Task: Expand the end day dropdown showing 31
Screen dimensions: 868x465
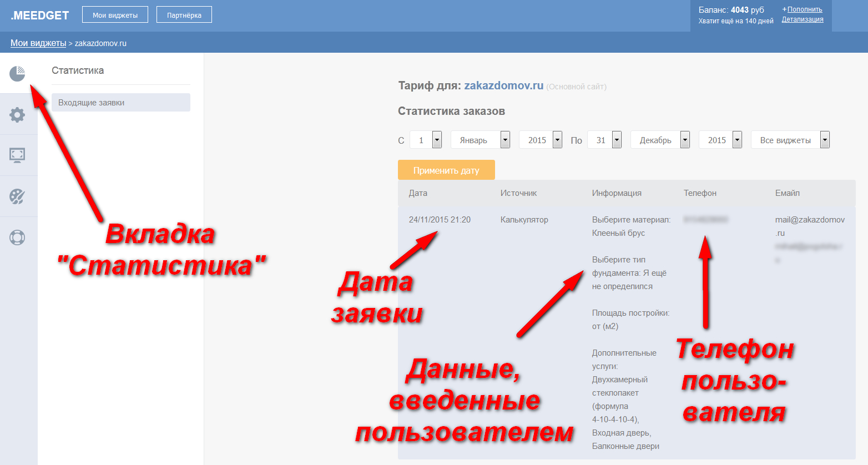Action: pos(604,140)
